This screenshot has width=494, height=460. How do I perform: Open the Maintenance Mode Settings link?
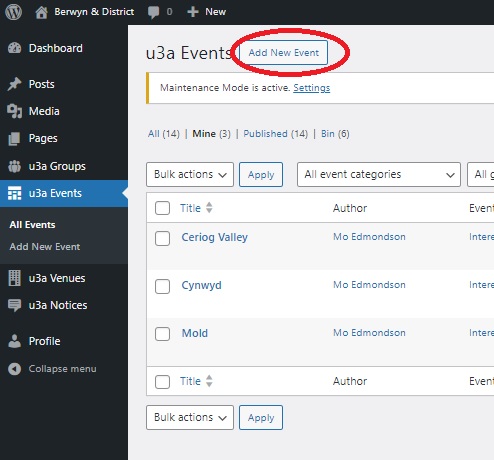click(x=312, y=88)
